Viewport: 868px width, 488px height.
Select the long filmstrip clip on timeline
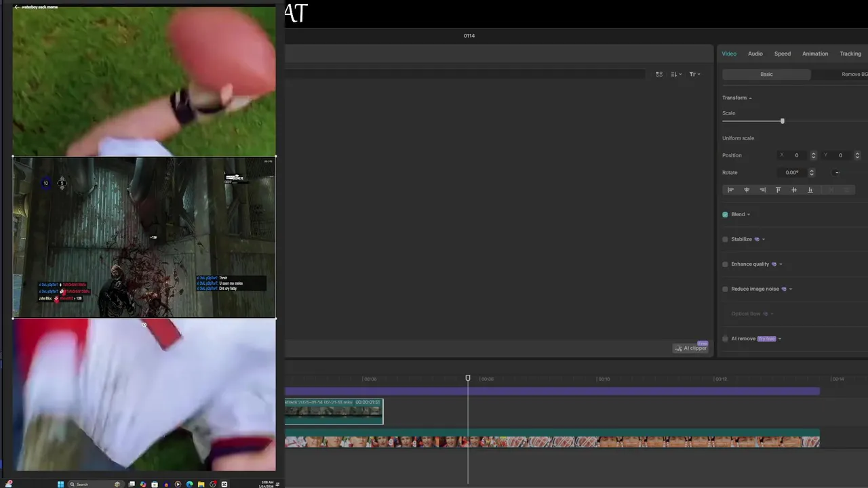click(552, 439)
